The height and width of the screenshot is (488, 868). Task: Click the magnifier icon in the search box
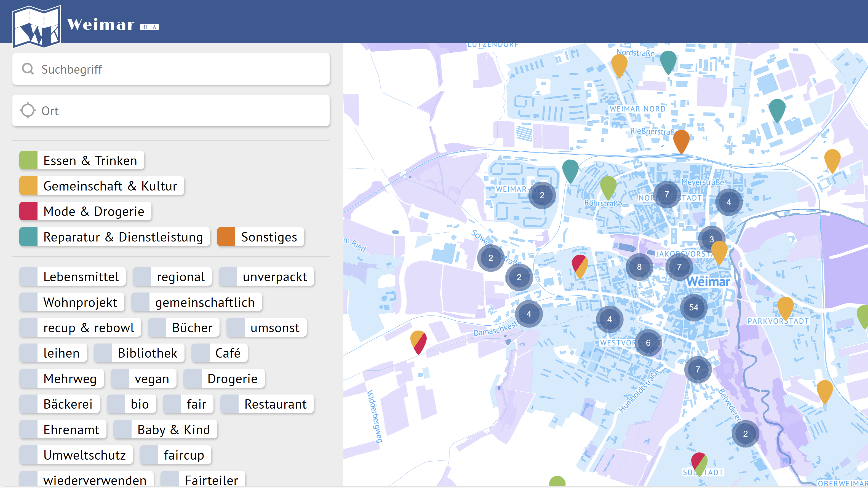pos(28,69)
